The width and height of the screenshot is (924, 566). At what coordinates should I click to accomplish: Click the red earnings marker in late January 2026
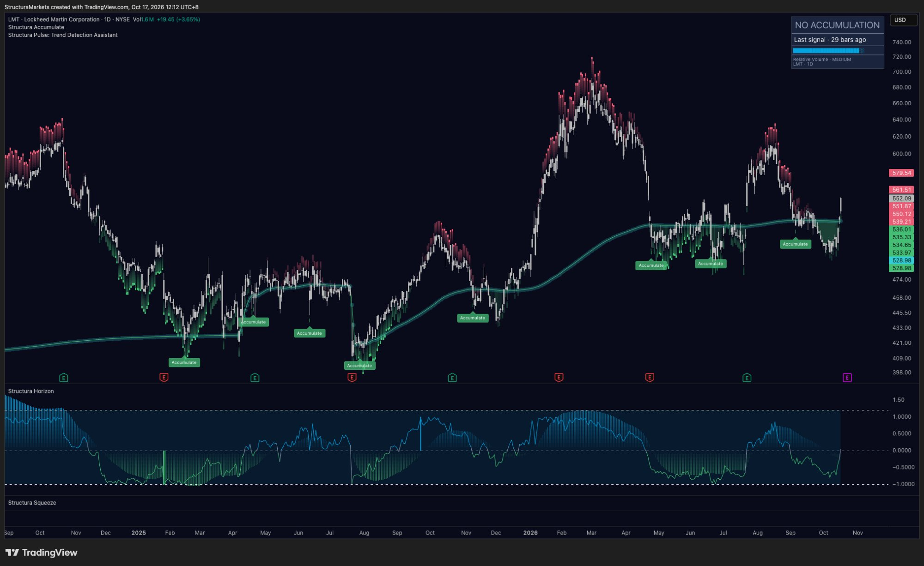click(559, 378)
